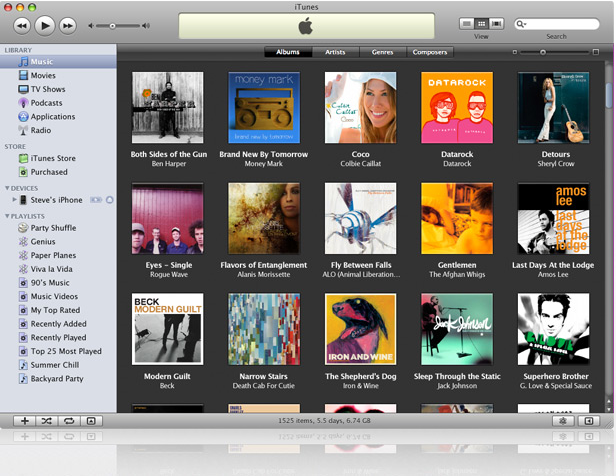The image size is (616, 476).
Task: Select the Coco album cover
Action: tap(361, 107)
